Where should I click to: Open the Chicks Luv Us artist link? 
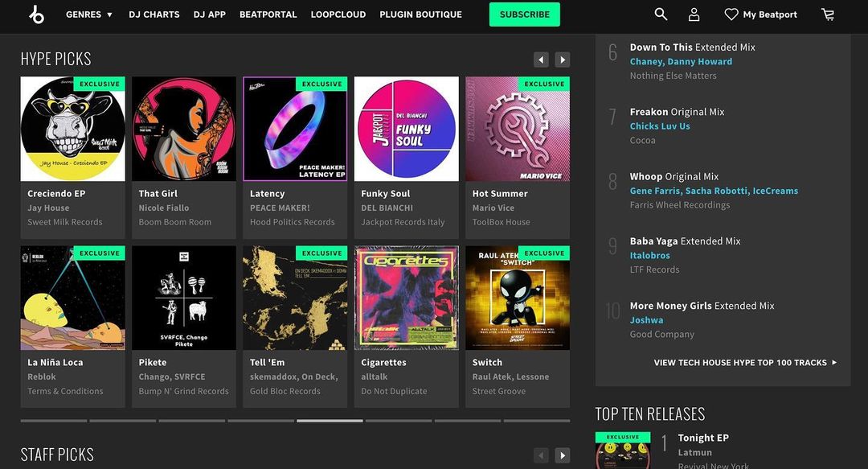coord(660,126)
